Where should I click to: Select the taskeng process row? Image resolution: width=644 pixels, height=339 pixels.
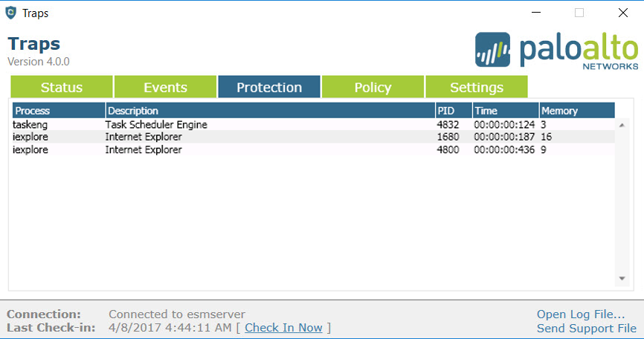tap(313, 124)
